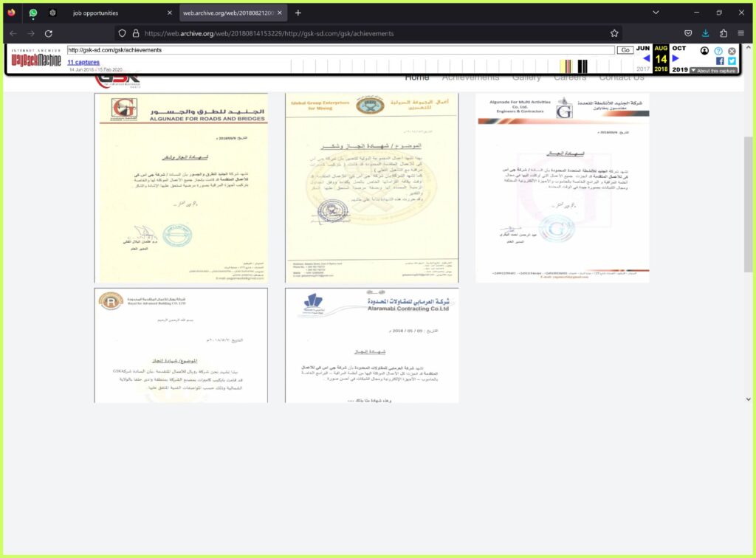Screen dimensions: 756x558
Task: Open Global Group Enterprises certificate
Action: point(372,187)
